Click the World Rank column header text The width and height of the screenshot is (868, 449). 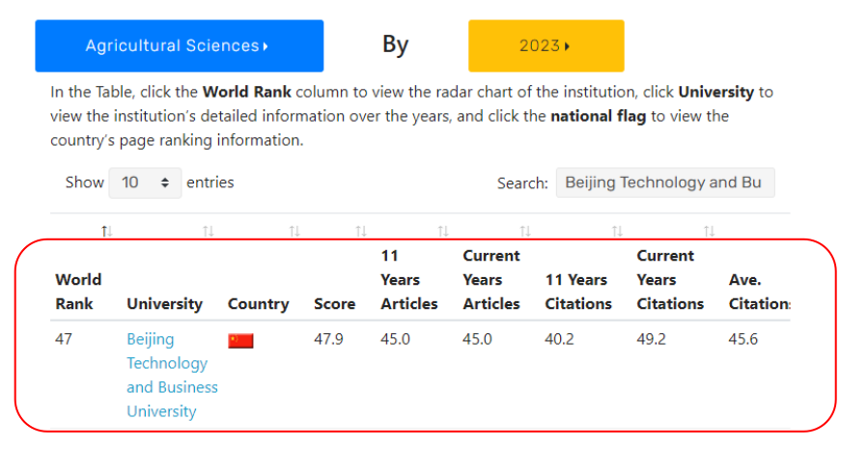tap(78, 291)
